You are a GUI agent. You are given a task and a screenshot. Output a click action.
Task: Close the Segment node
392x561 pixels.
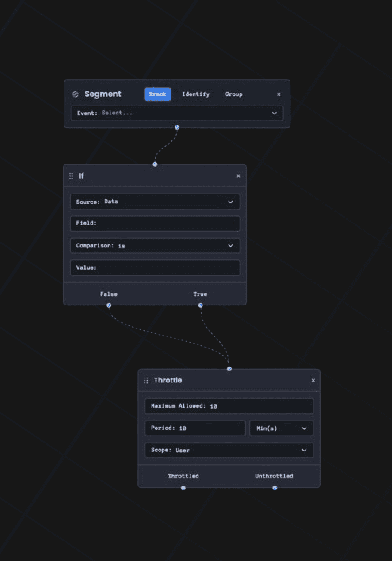click(279, 94)
